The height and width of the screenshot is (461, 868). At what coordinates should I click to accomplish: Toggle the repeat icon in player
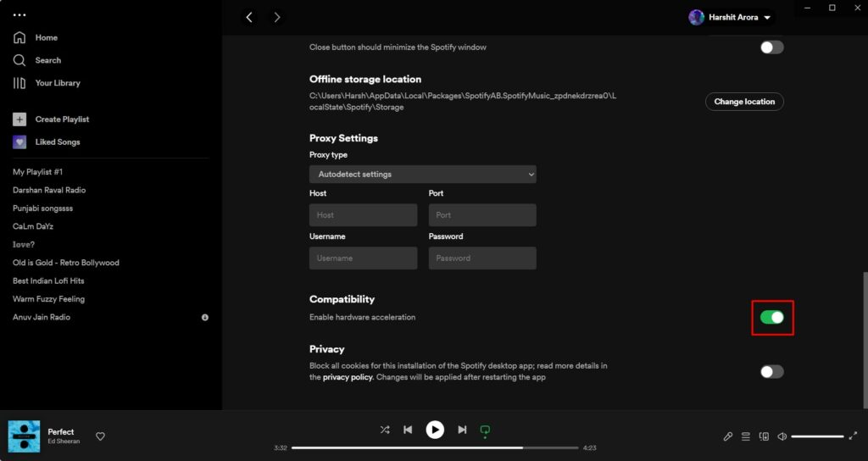485,430
